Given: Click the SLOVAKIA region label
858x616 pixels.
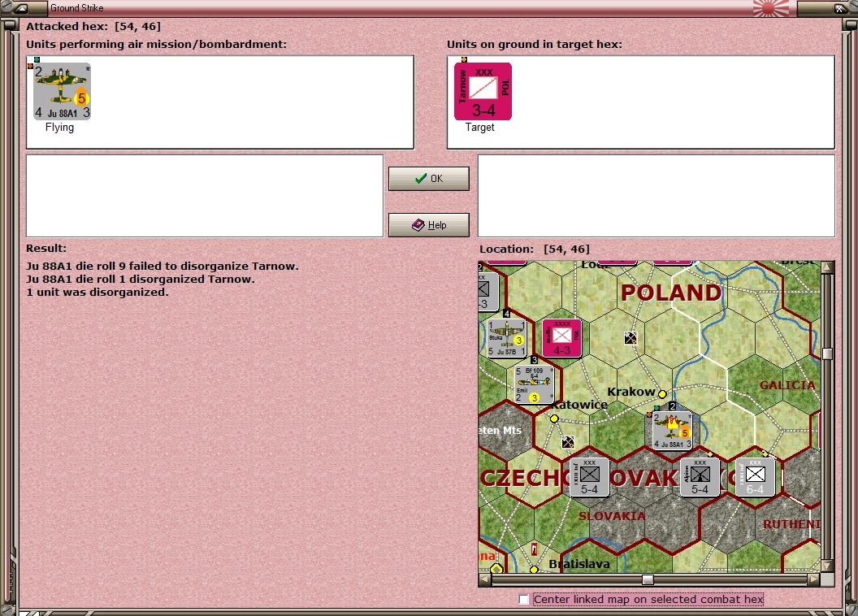Looking at the screenshot, I should 612,516.
